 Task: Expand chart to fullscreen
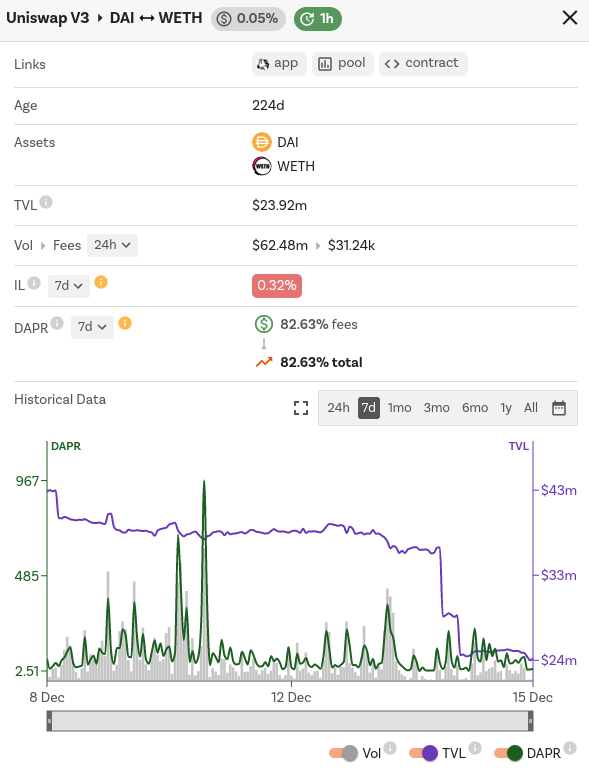pos(301,408)
